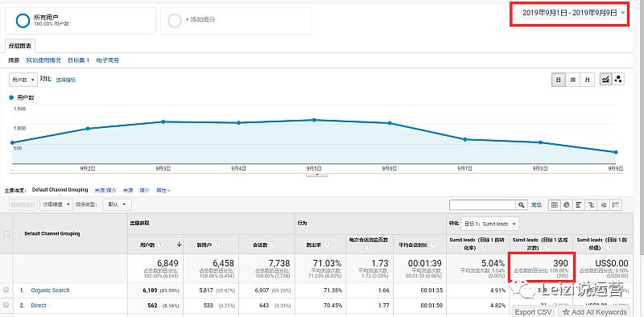
Task: Open the 电子商务 metric group
Action: [108, 60]
